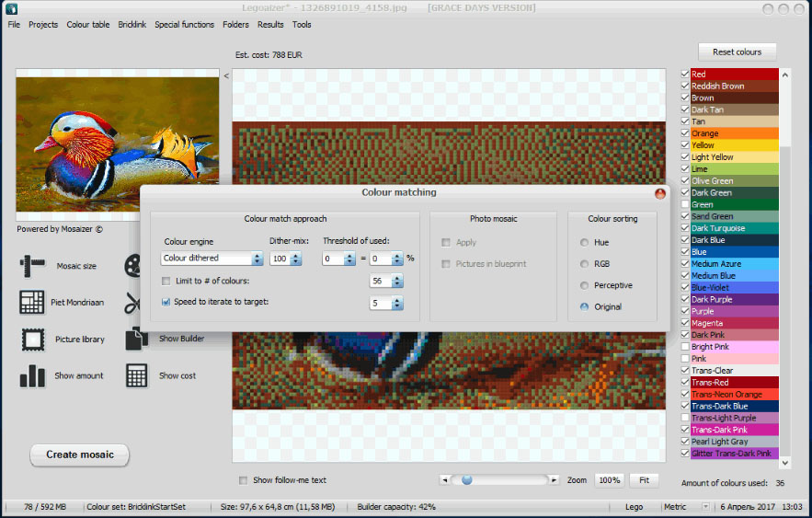
Task: Click the Piet Mondriaan grid icon
Action: click(x=31, y=302)
